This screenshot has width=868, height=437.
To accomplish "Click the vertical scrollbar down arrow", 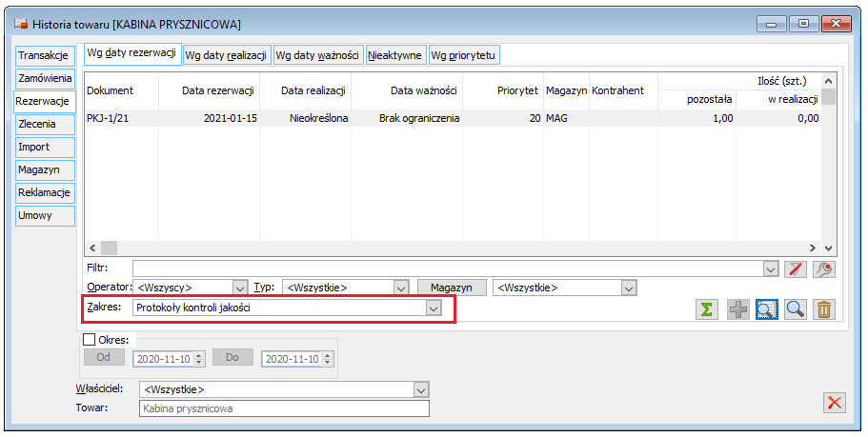I will click(x=828, y=248).
